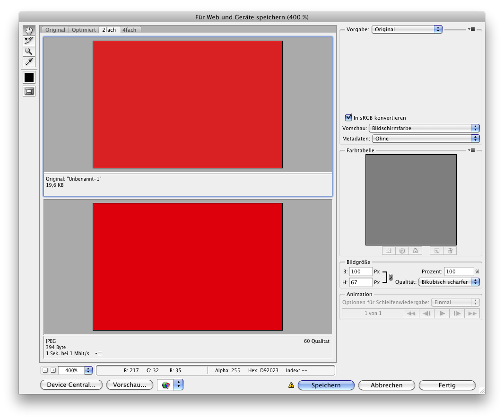The height and width of the screenshot is (420, 504).
Task: Click the window resize grip corner
Action: pyautogui.click(x=482, y=391)
